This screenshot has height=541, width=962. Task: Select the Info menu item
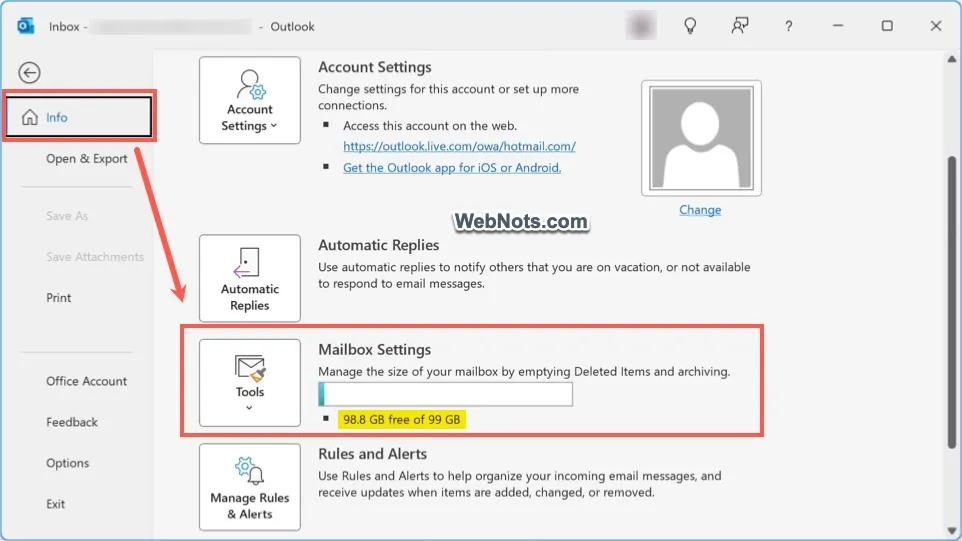point(78,117)
